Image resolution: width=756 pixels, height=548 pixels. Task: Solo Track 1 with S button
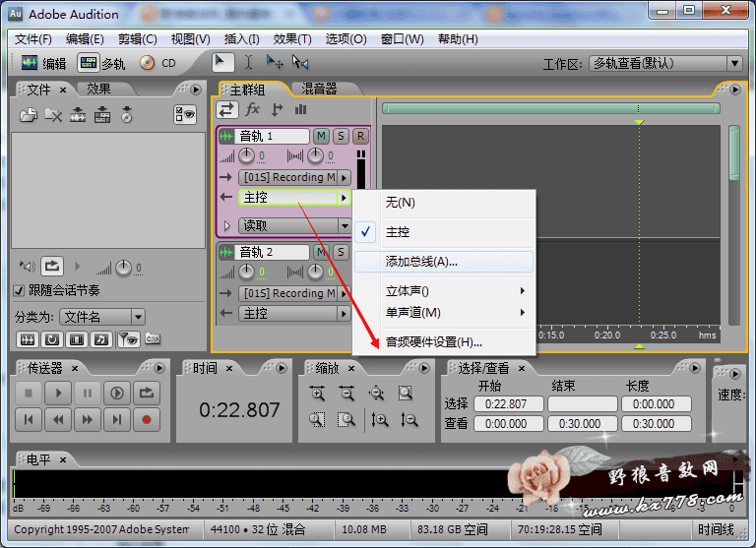click(x=341, y=137)
